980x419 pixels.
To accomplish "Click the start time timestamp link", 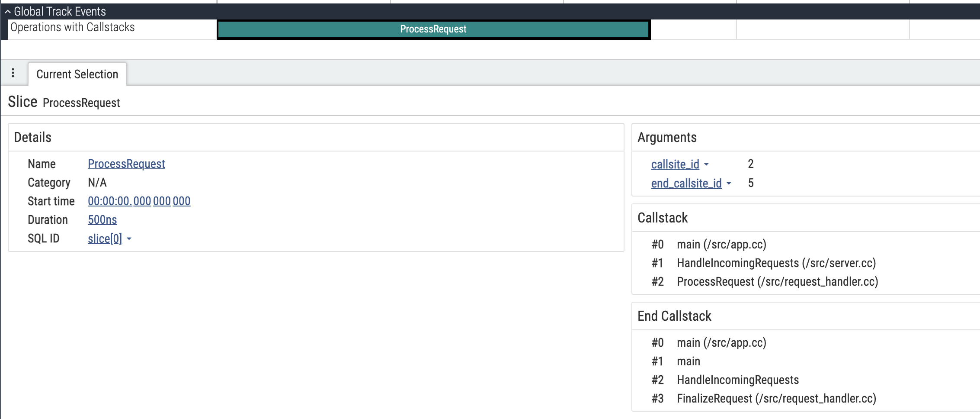I will (139, 201).
